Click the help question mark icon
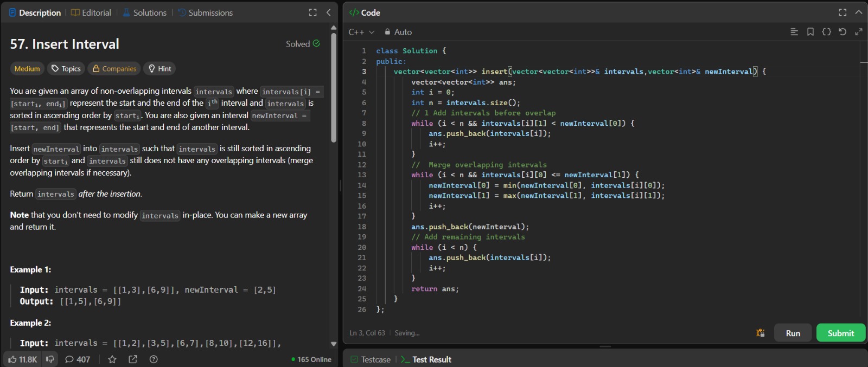 click(x=154, y=359)
